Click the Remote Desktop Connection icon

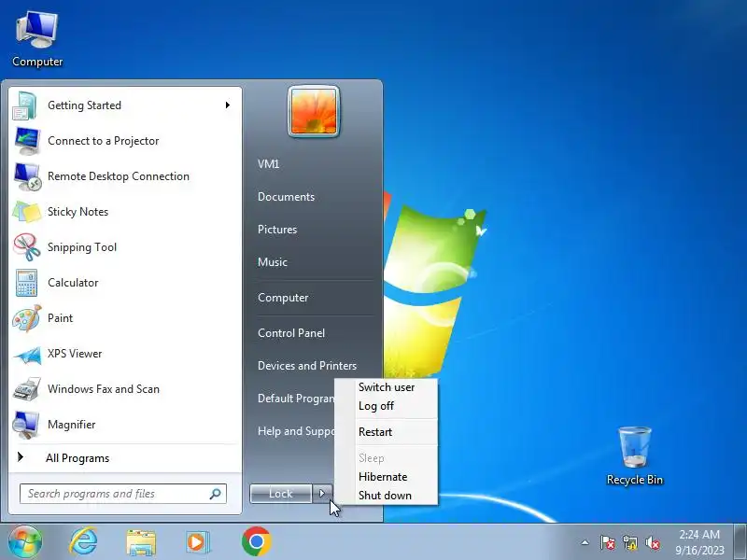pyautogui.click(x=27, y=176)
